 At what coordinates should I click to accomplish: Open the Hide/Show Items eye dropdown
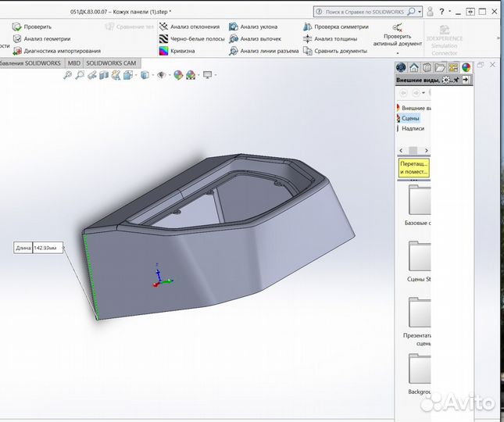point(162,75)
